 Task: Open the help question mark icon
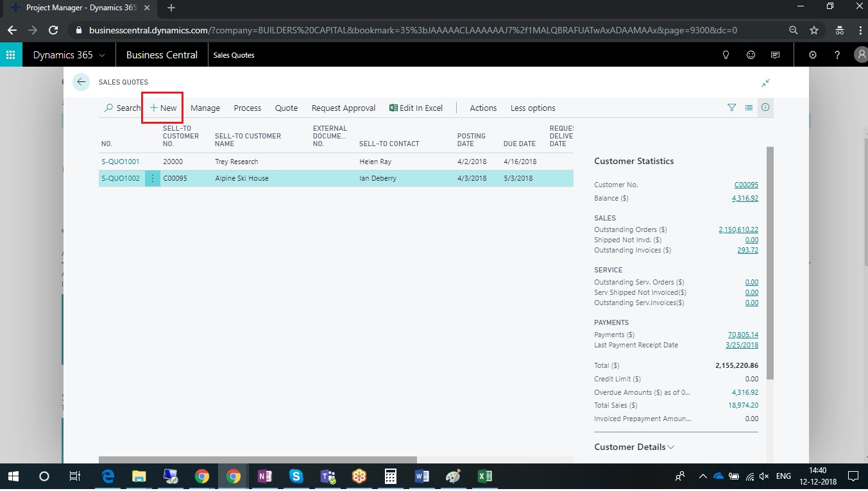[837, 55]
